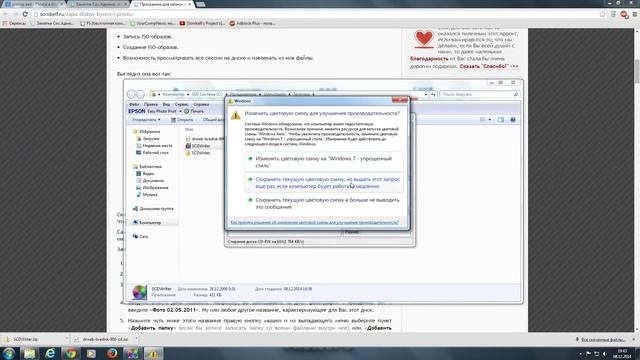Open SCDWriter.zip in downloads bar

click(35, 339)
